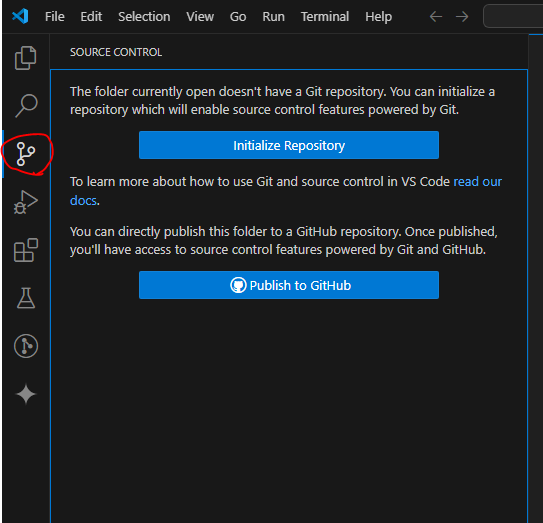
Task: Open the Selection menu
Action: (144, 17)
